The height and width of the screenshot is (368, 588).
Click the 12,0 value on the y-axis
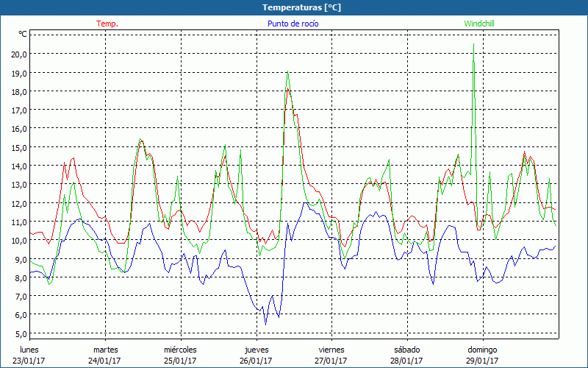[18, 203]
